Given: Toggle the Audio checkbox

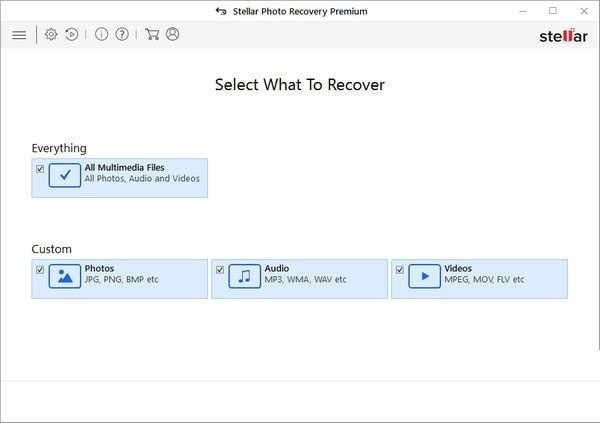Looking at the screenshot, I should [x=220, y=270].
